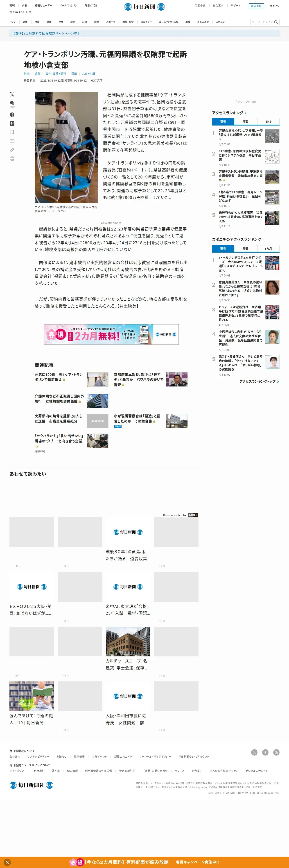Viewport: 289px width, 868px height.
Task: Open related article 京都府警本部長 パワハラ
Action: (139, 379)
